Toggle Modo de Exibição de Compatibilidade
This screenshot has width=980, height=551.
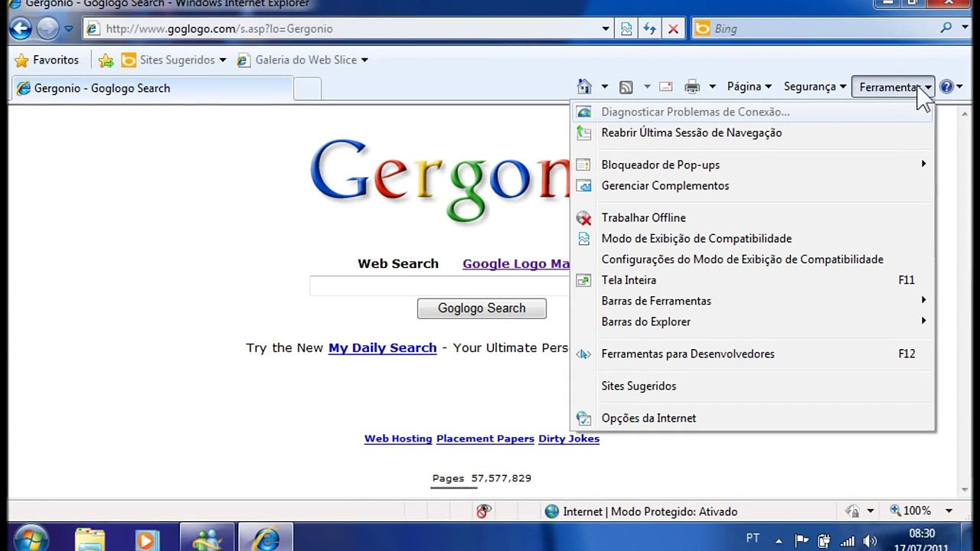(x=753, y=238)
